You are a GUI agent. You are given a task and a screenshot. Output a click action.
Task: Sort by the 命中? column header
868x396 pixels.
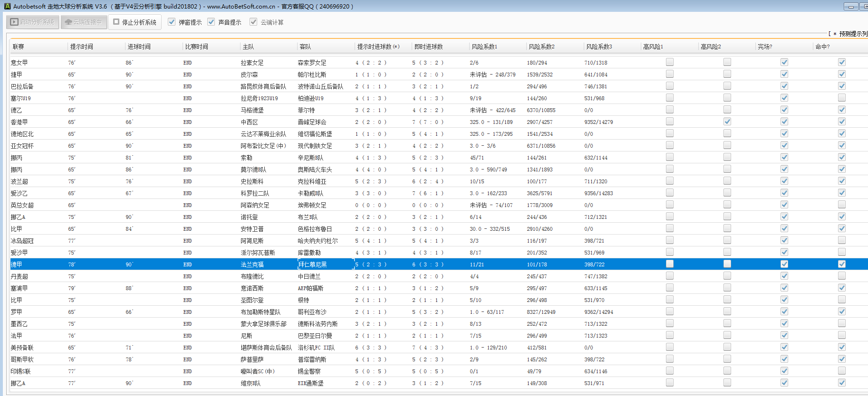822,47
